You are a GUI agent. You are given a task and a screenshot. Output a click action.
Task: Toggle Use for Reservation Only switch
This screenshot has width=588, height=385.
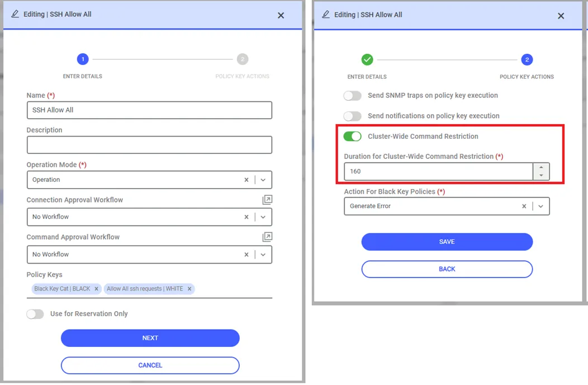click(35, 314)
